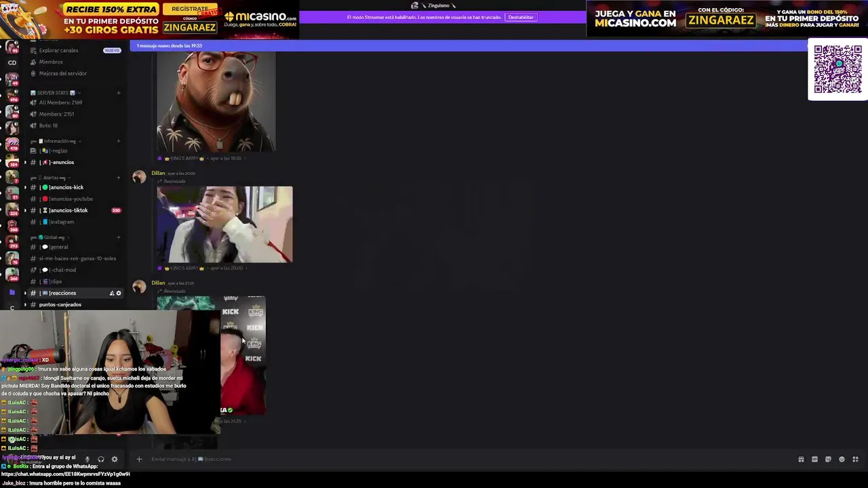Screen dimensions: 868x488
Task: Click invite icon on reacciones channel
Action: coord(112,293)
